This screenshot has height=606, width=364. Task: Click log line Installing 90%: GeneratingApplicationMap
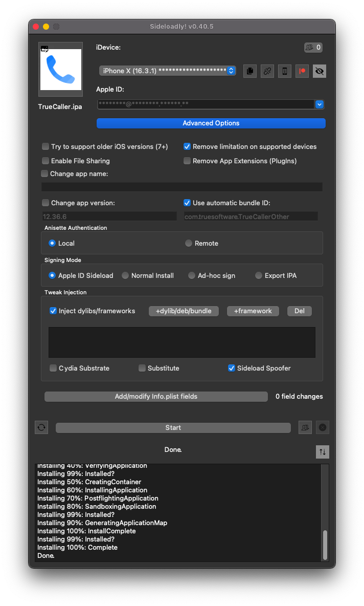[102, 523]
